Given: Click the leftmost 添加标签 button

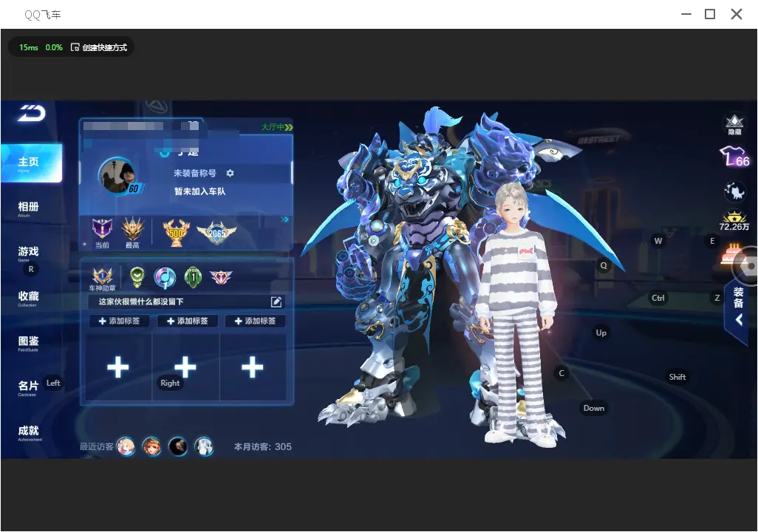Looking at the screenshot, I should 119,321.
